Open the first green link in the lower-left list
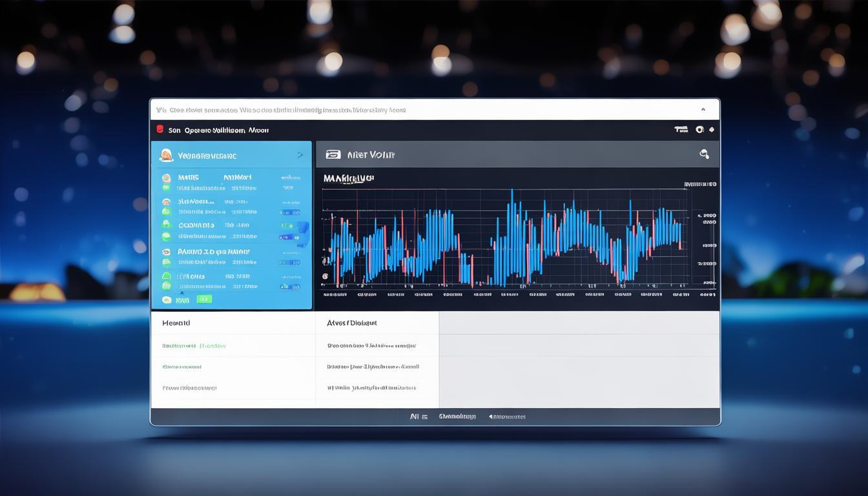Viewport: 868px width, 496px height. [194, 346]
